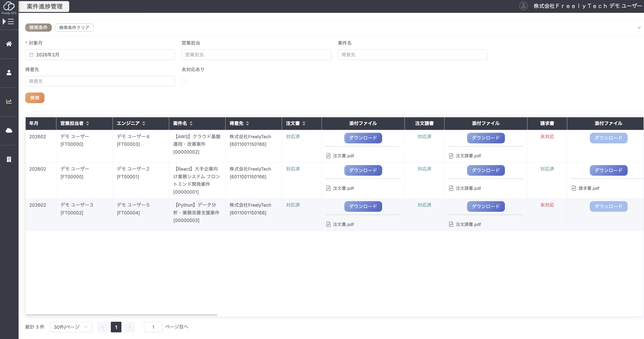
Task: Collapse the search conditions panel chevron
Action: [639, 27]
